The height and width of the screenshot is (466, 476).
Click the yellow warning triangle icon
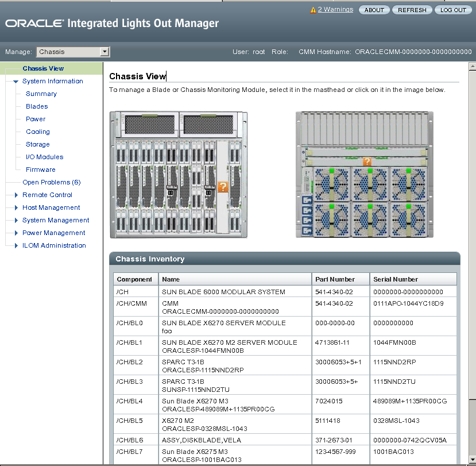click(313, 10)
